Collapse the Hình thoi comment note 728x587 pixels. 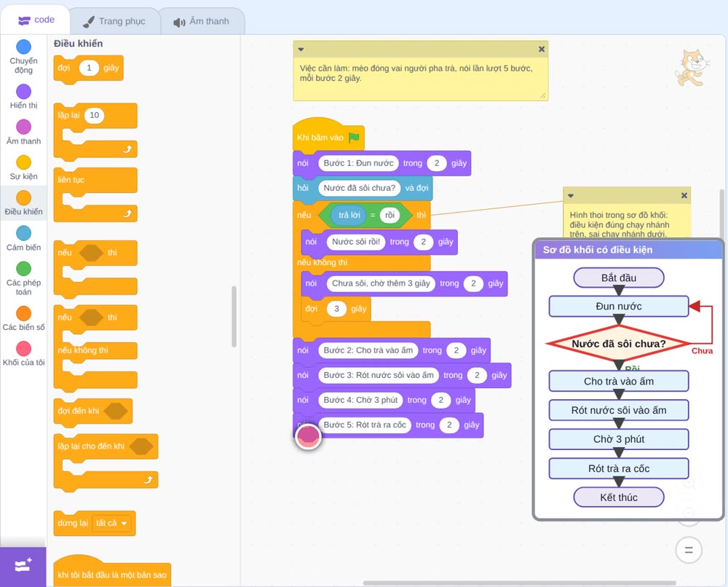click(x=571, y=195)
